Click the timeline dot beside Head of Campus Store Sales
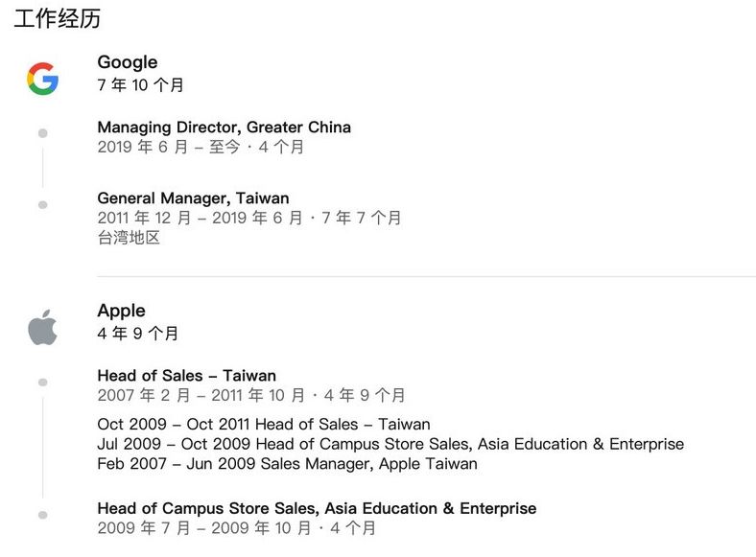Screen dimensions: 756x557 (x=42, y=515)
